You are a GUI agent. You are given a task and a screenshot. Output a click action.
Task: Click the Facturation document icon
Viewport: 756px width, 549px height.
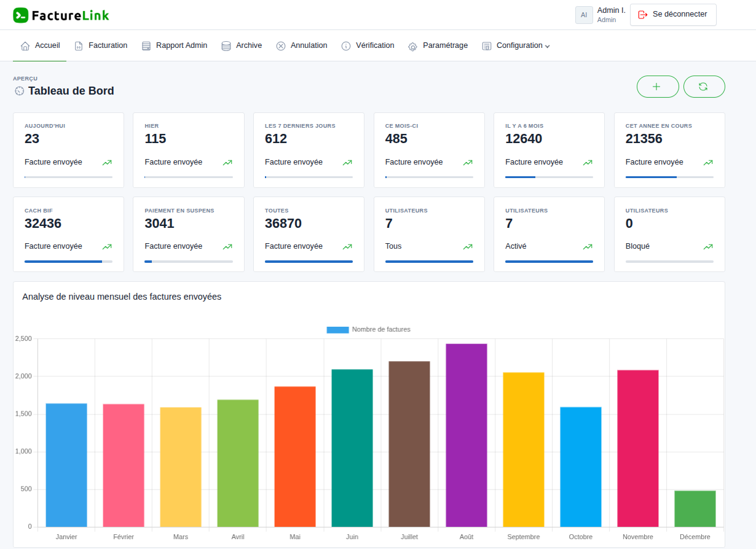(x=79, y=46)
